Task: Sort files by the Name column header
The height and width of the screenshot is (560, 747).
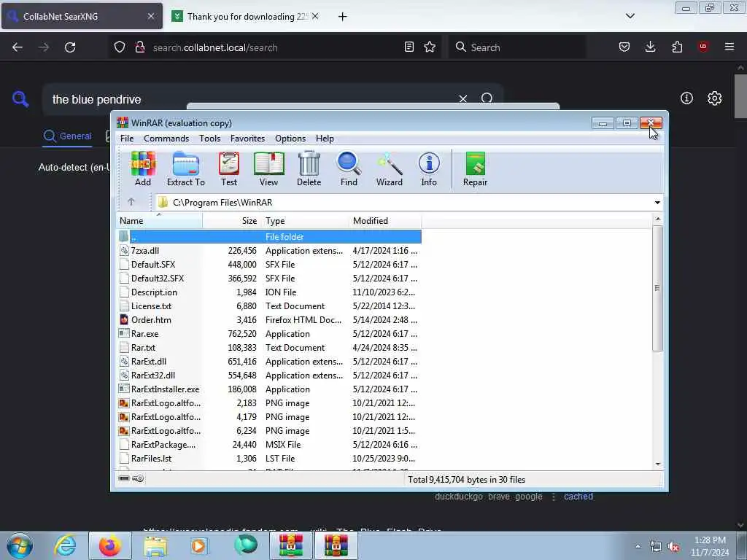Action: pos(159,220)
